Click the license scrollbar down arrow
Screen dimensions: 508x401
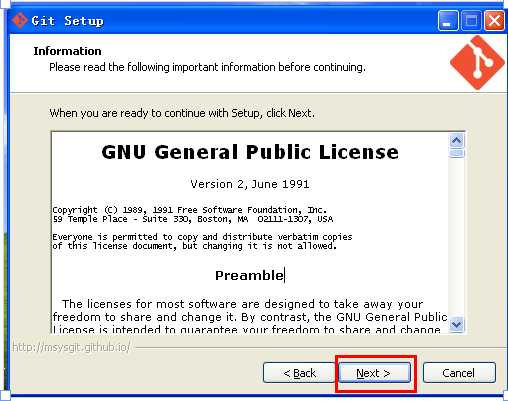(x=456, y=324)
